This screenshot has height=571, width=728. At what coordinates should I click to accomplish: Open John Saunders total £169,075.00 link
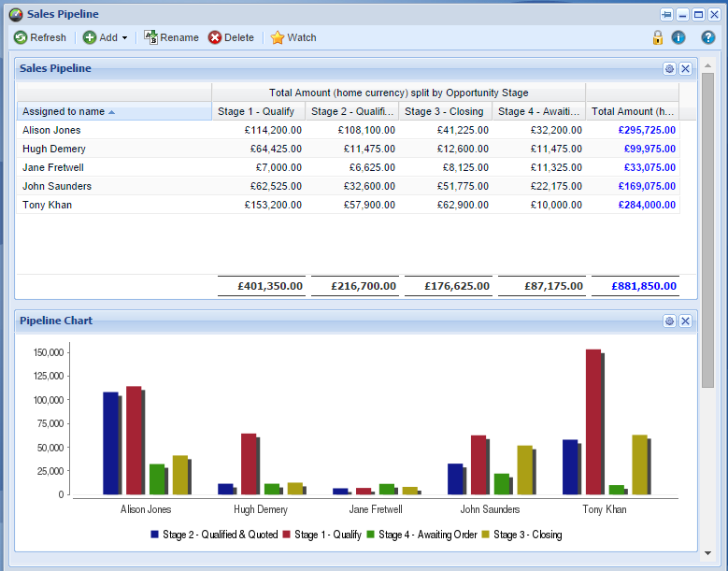point(647,186)
